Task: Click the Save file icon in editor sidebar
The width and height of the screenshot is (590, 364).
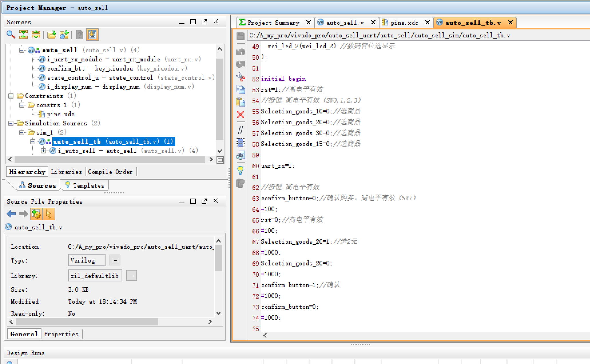Action: pos(241,36)
